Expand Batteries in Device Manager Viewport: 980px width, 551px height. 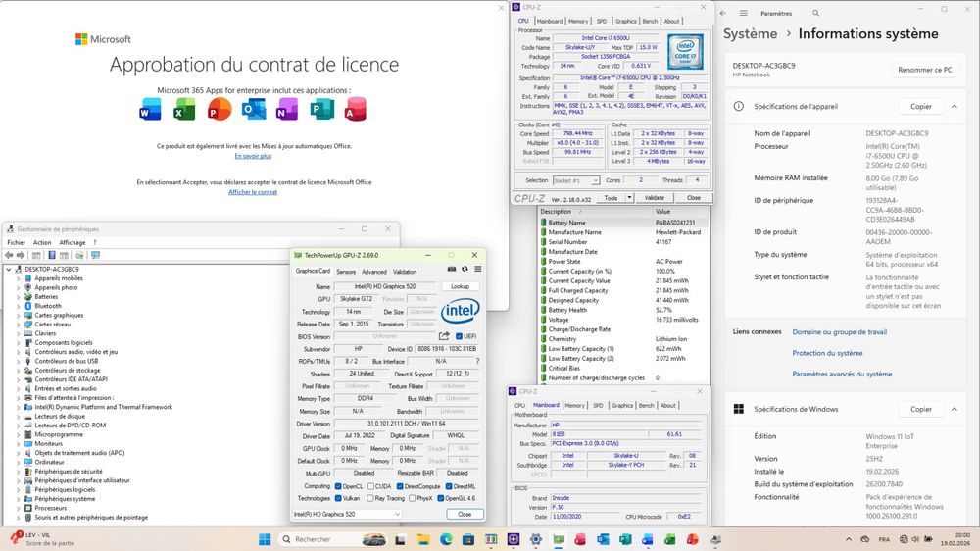click(18, 296)
